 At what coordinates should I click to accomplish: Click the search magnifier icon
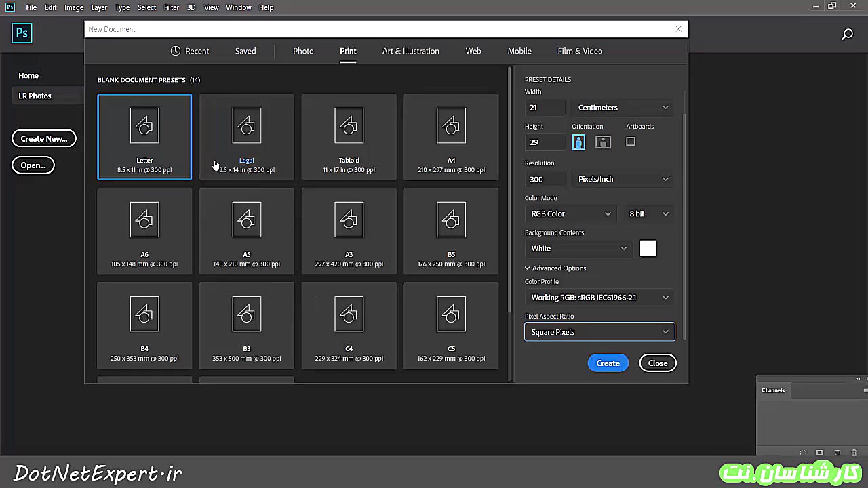coord(847,34)
